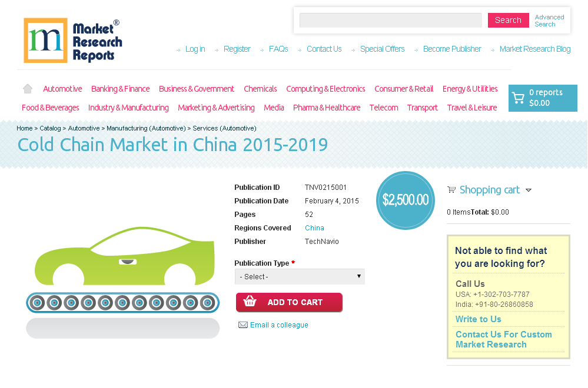Click the Market Research Reports logo
588x388 pixels.
(72, 40)
